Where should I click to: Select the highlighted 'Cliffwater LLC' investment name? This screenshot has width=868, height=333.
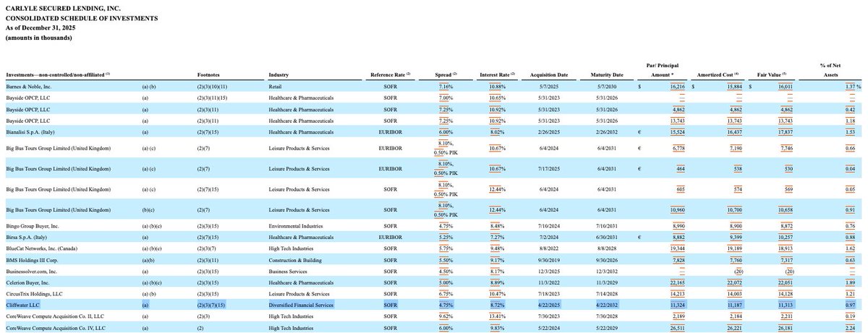click(24, 306)
